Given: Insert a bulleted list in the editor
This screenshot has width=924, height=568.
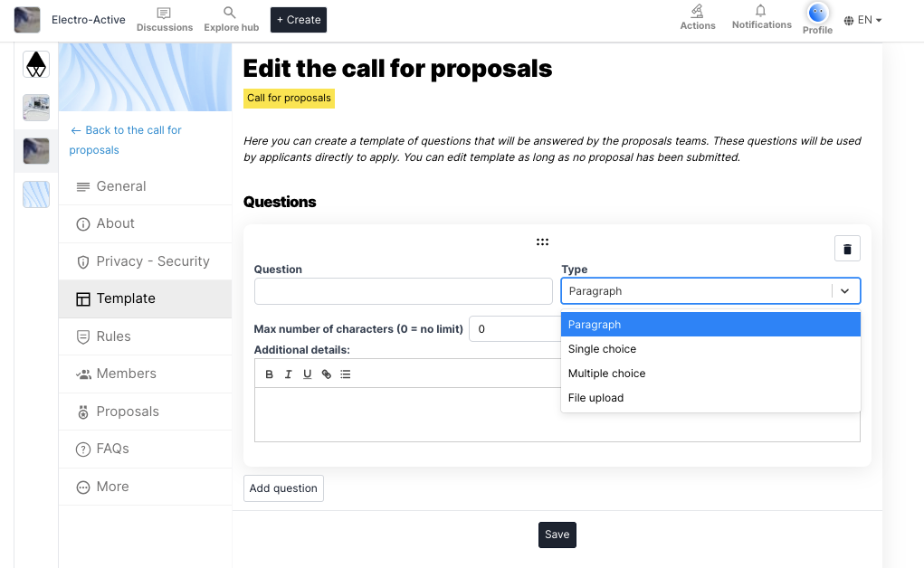Looking at the screenshot, I should (x=346, y=374).
